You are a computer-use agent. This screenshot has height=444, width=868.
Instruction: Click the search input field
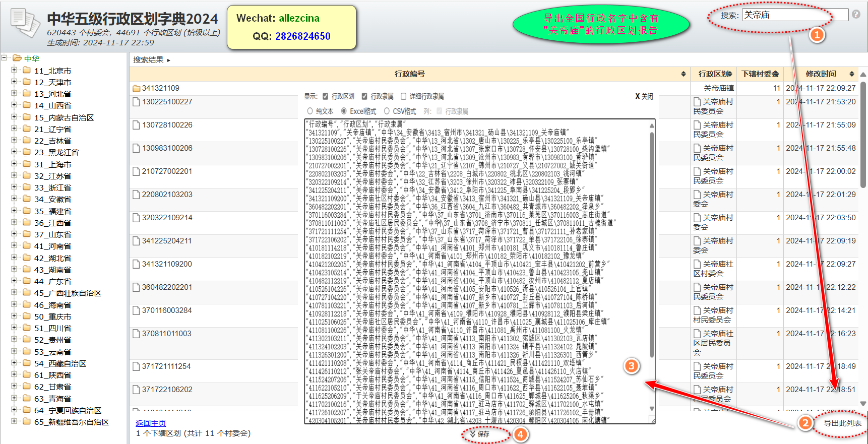(794, 15)
